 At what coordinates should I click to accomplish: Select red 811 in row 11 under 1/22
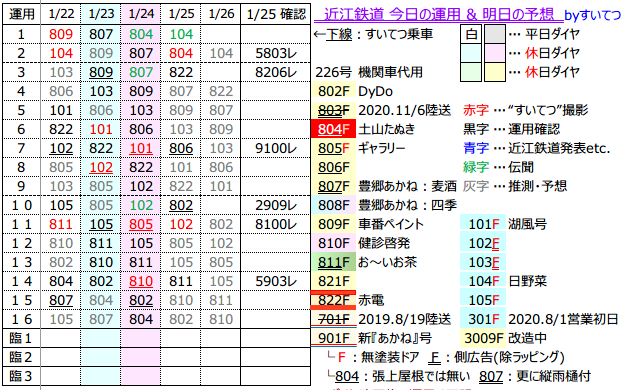(61, 225)
